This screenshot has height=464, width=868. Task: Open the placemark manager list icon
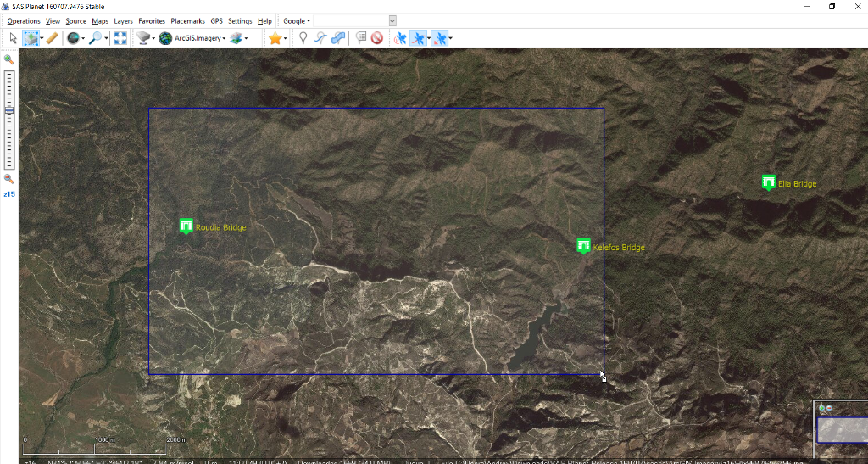tap(361, 38)
